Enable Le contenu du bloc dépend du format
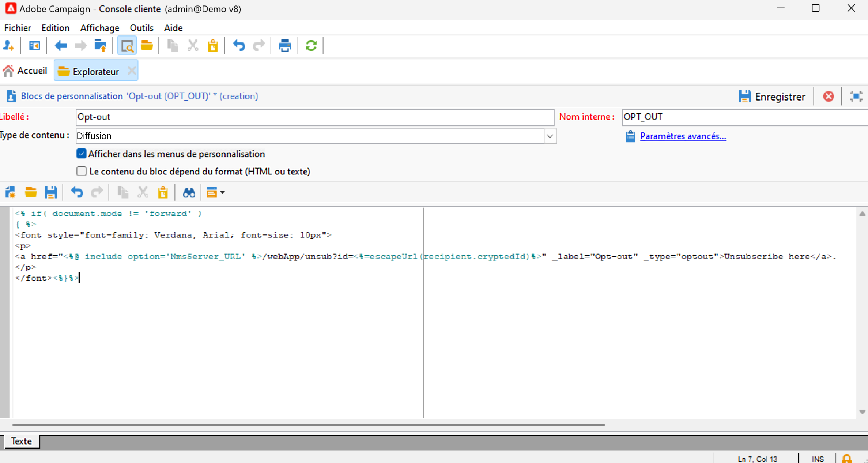 (x=81, y=172)
